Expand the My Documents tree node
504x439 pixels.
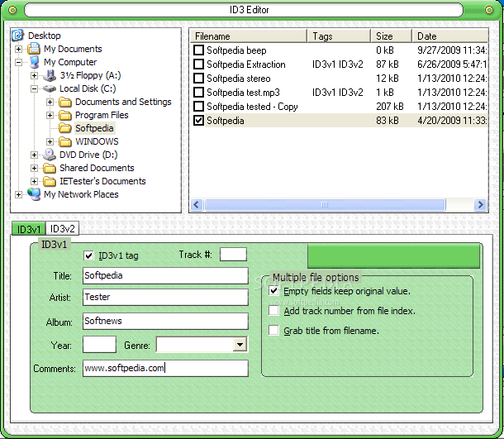19,50
